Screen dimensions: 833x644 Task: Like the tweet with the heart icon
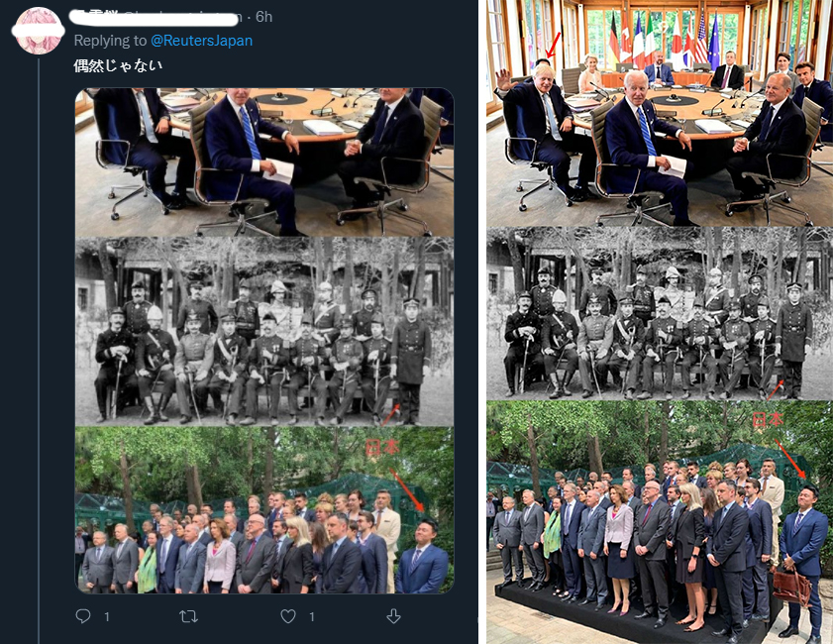(x=288, y=616)
